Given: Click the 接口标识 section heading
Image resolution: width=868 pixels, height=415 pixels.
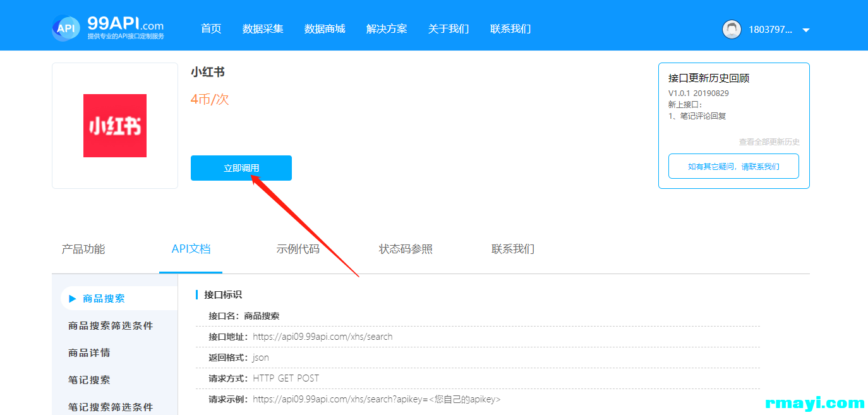Looking at the screenshot, I should point(223,295).
